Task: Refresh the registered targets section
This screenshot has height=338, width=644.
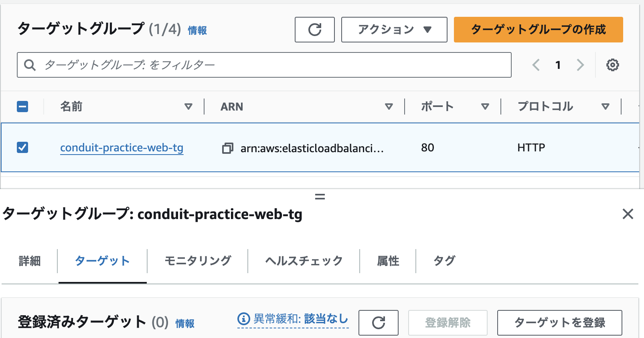Action: click(x=378, y=322)
